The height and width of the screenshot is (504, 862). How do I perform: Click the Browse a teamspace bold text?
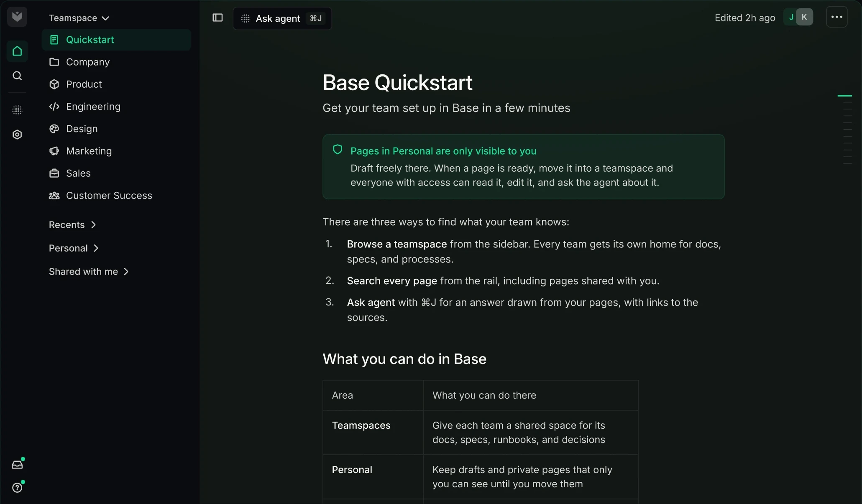tap(397, 244)
